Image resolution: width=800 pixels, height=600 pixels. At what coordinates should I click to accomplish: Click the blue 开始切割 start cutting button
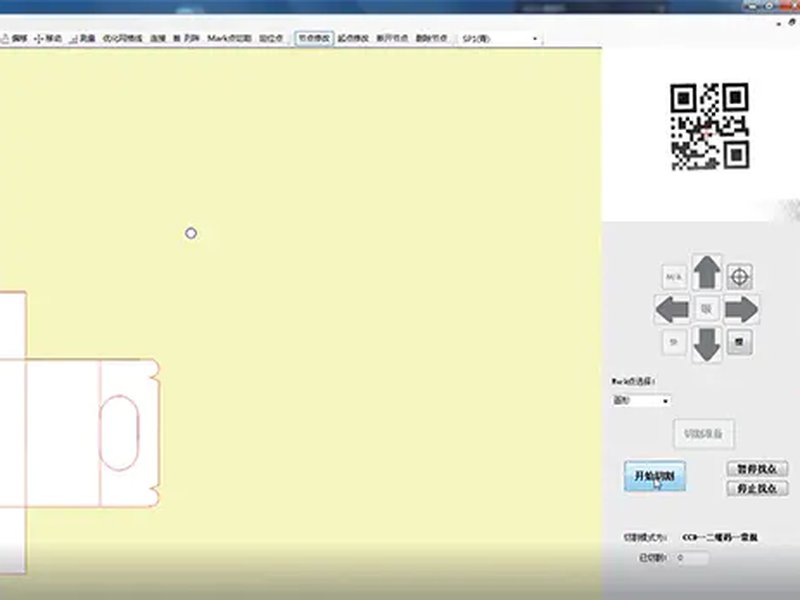655,476
